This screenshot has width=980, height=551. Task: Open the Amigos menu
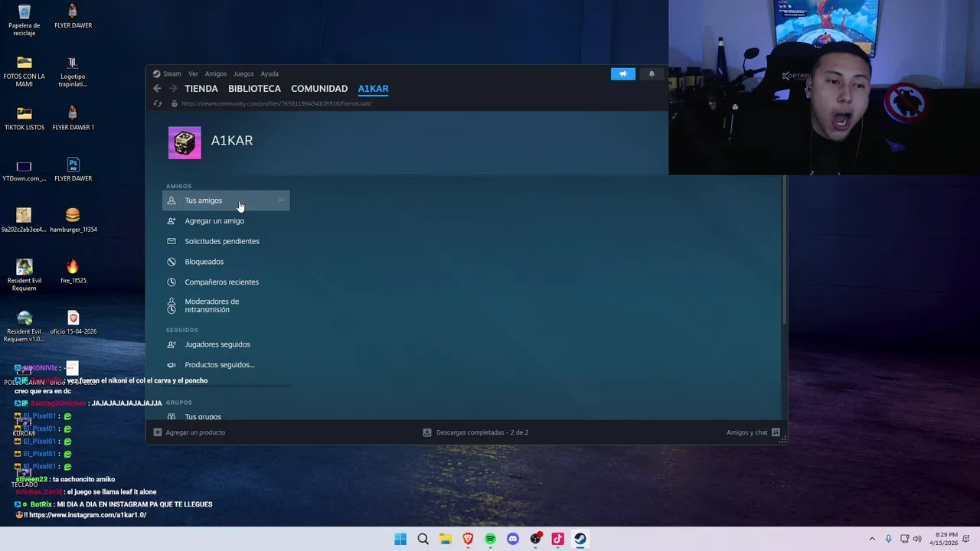(x=216, y=74)
